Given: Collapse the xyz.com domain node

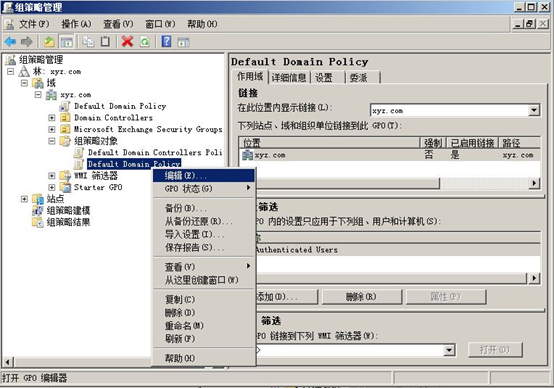Looking at the screenshot, I should pyautogui.click(x=38, y=95).
